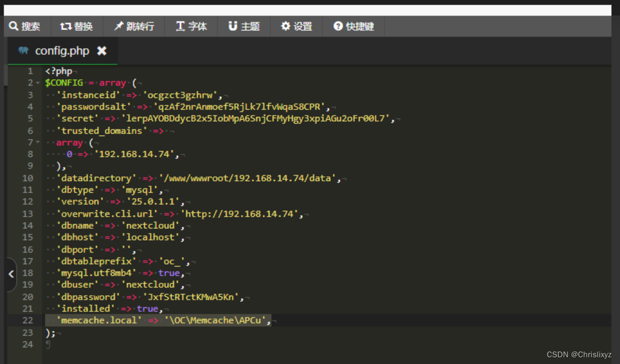
Task: Show the 快捷键 shortcut keys help
Action: (x=354, y=26)
